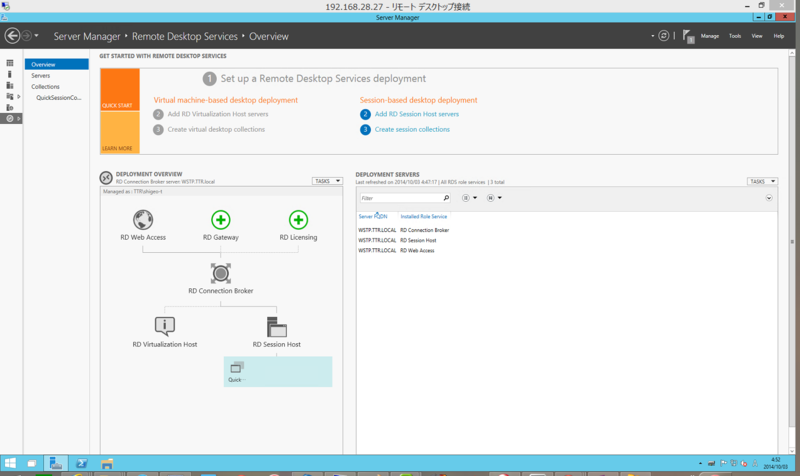
Task: Click the RD Session Host icon
Action: pyautogui.click(x=277, y=327)
